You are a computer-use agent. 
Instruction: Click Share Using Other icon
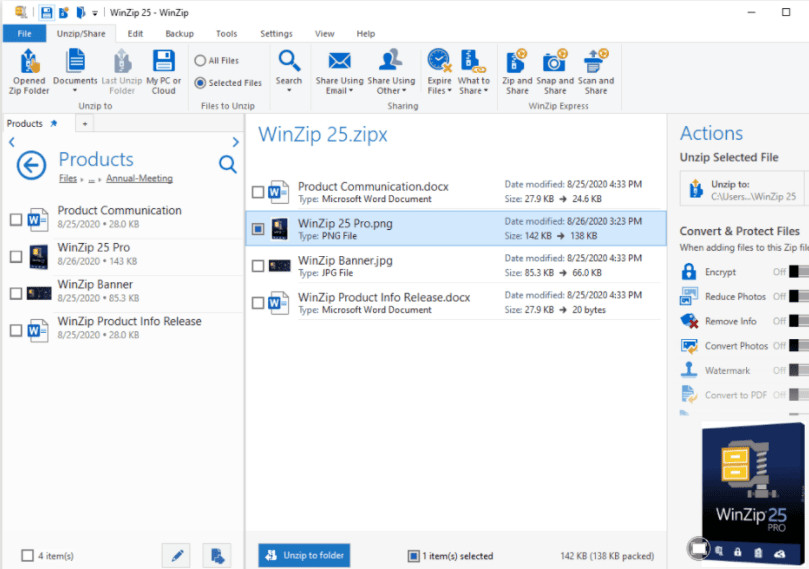tap(391, 60)
